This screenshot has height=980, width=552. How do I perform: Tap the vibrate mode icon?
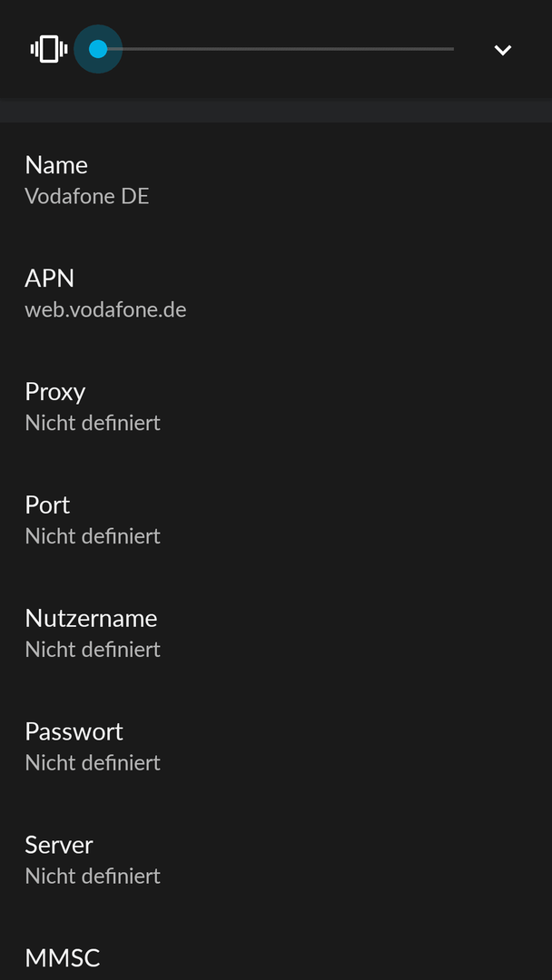coord(49,49)
